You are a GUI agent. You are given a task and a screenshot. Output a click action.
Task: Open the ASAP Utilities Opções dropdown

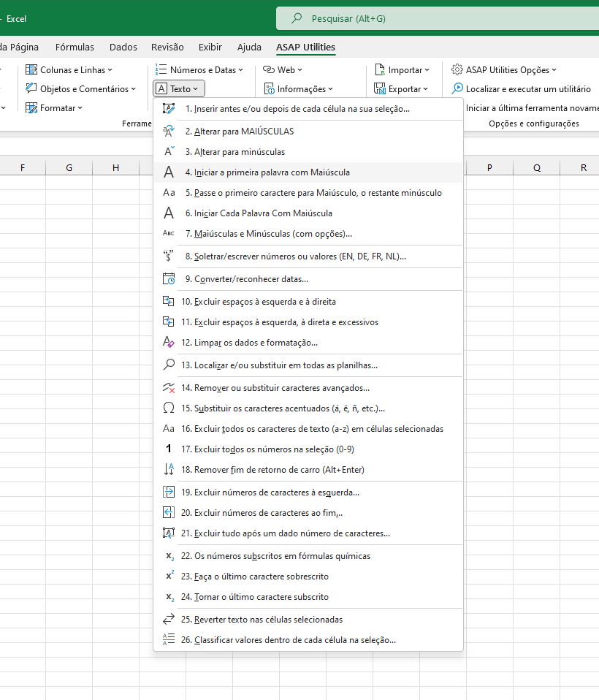coord(504,69)
